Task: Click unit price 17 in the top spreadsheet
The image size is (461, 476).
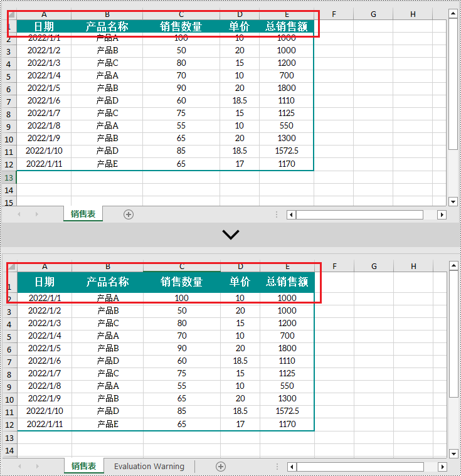Action: click(240, 164)
